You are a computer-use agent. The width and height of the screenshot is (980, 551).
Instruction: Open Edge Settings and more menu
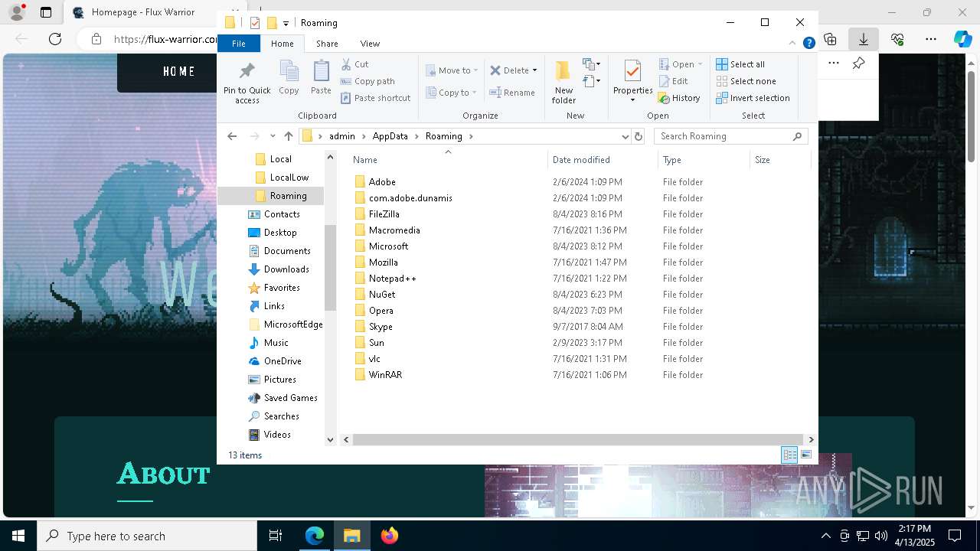click(931, 39)
